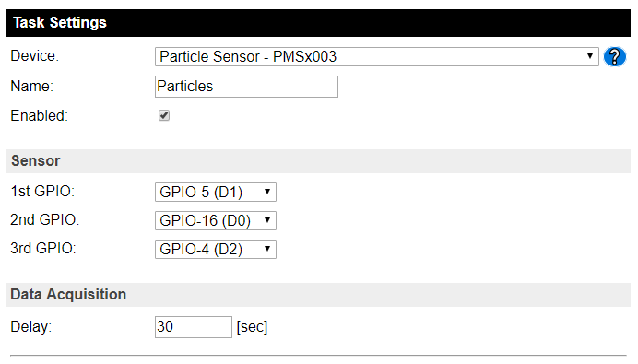Viewport: 638px width, 364px height.
Task: Untick the Enabled checkbox
Action: [164, 115]
